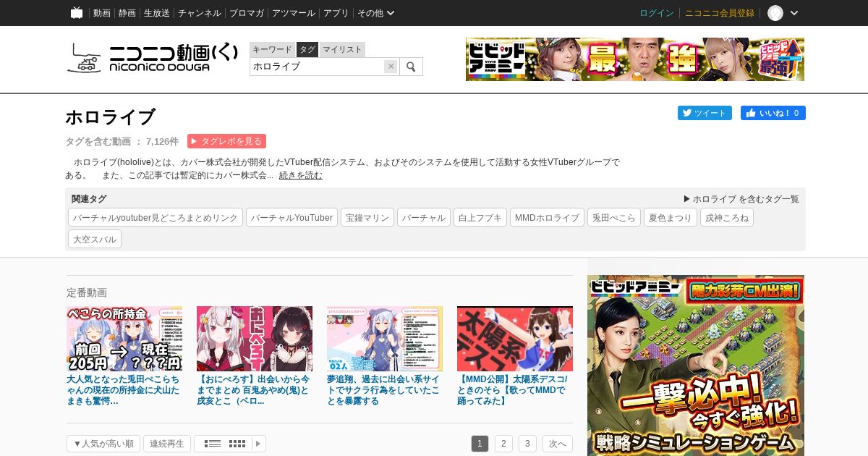Viewport: 868px width, 456px height.
Task: Open ホロライブ を含むタグ一覧 link
Action: 741,199
